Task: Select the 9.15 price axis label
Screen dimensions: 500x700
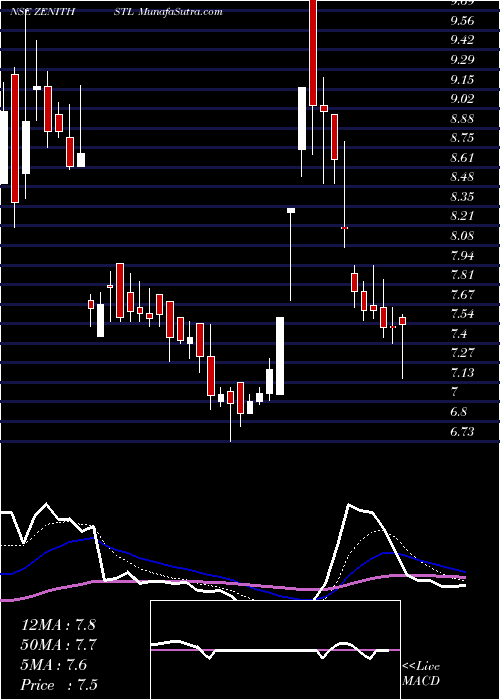Action: tap(462, 80)
